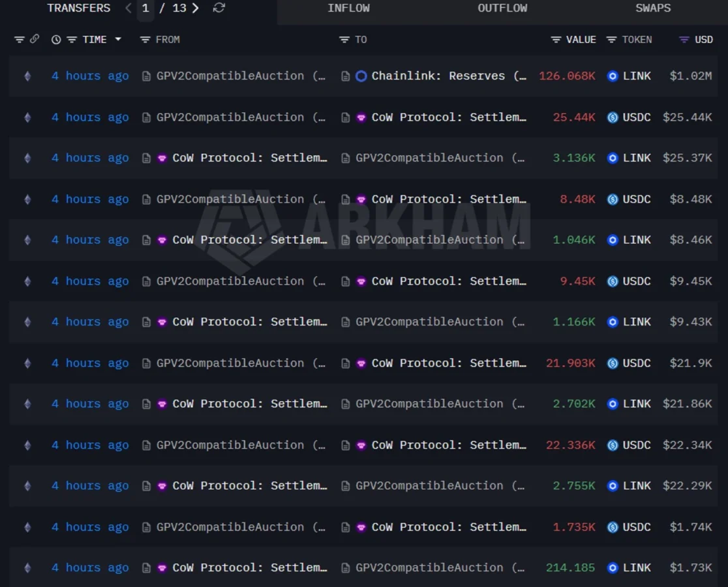Open the chain filter icon in header
Screen dimensions: 728x587
point(19,40)
